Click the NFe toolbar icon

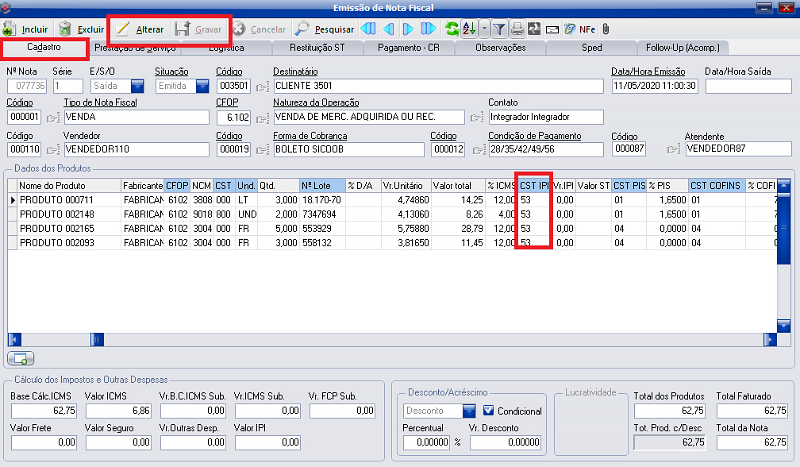586,29
